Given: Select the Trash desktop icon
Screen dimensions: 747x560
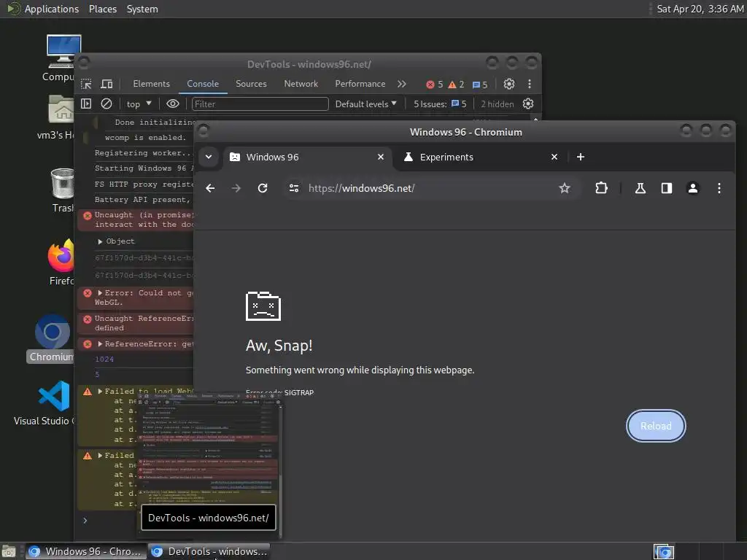Looking at the screenshot, I should pyautogui.click(x=63, y=190).
